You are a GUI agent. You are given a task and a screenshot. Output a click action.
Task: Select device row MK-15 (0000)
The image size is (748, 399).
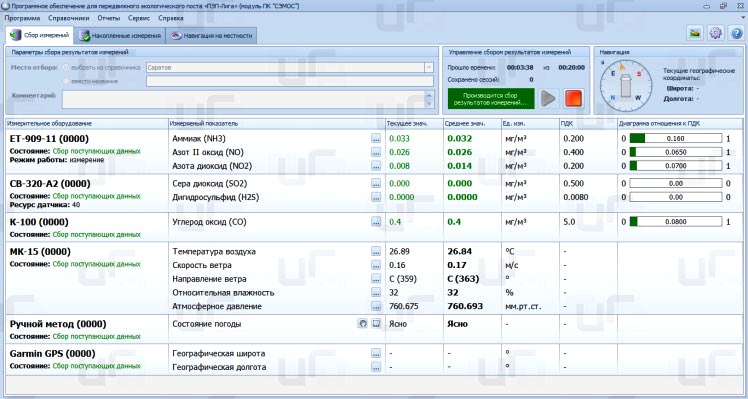tap(40, 252)
